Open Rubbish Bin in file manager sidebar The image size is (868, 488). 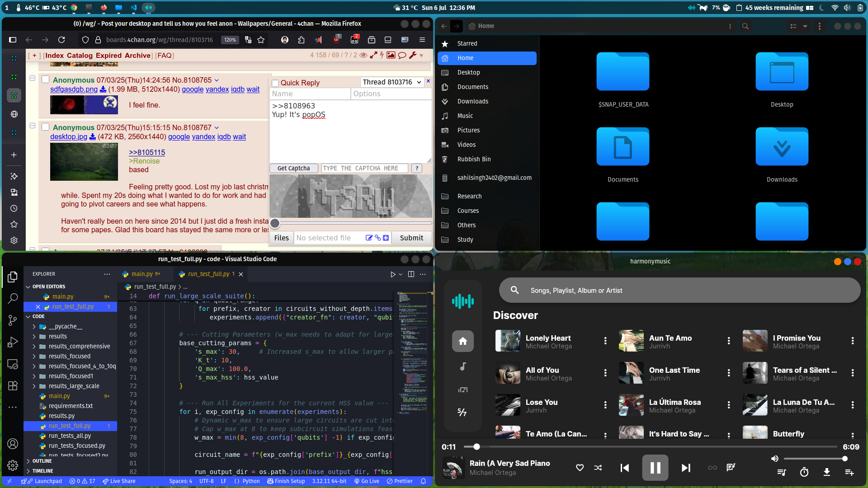click(x=487, y=159)
